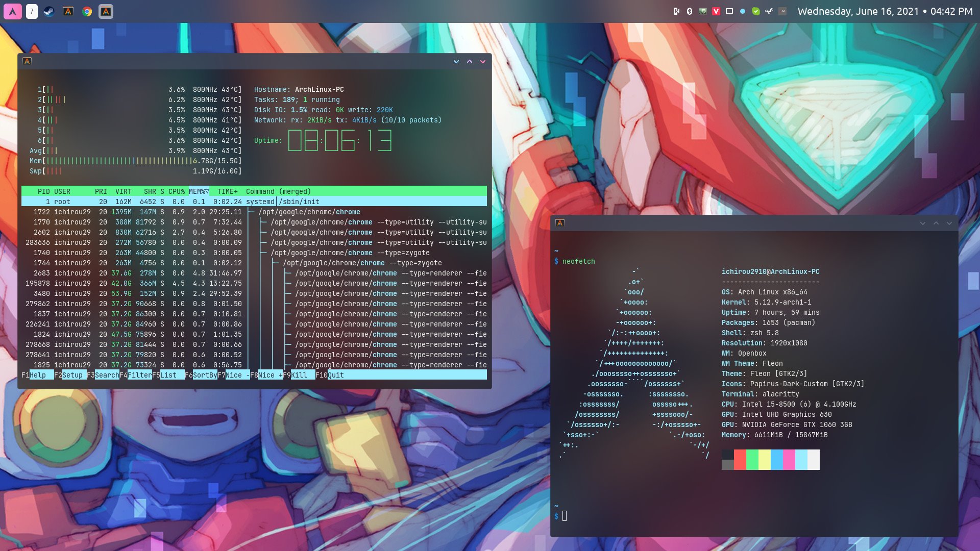This screenshot has width=980, height=551.
Task: Sort by the CPU% column header
Action: (177, 191)
